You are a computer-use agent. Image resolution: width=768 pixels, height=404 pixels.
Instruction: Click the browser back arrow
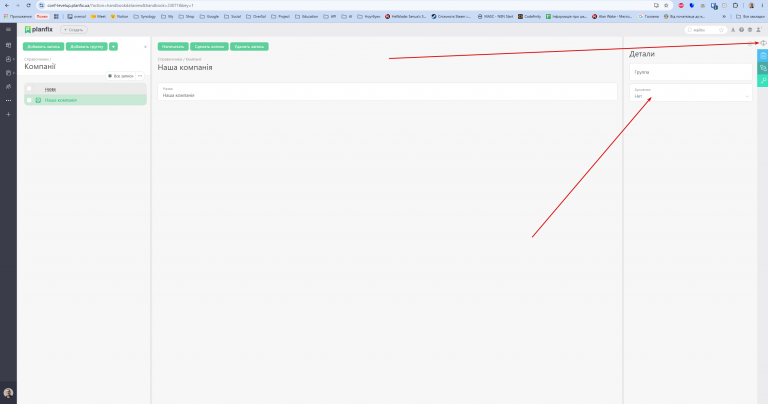6,5
